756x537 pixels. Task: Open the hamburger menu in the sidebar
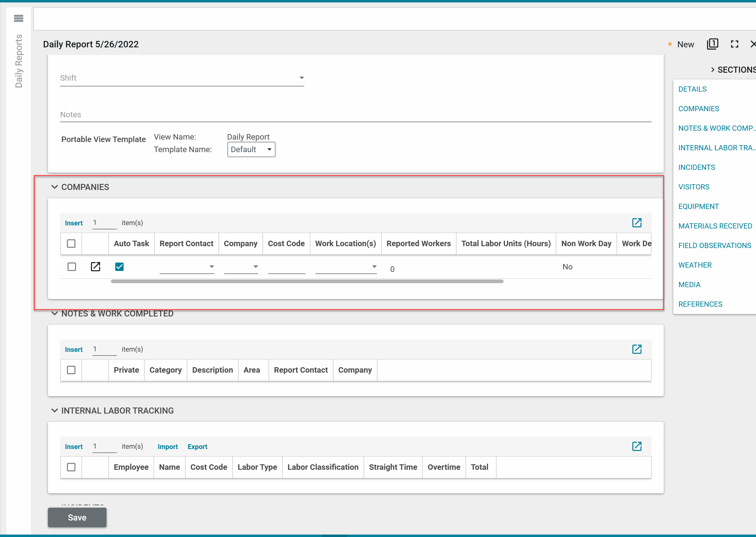(x=19, y=18)
